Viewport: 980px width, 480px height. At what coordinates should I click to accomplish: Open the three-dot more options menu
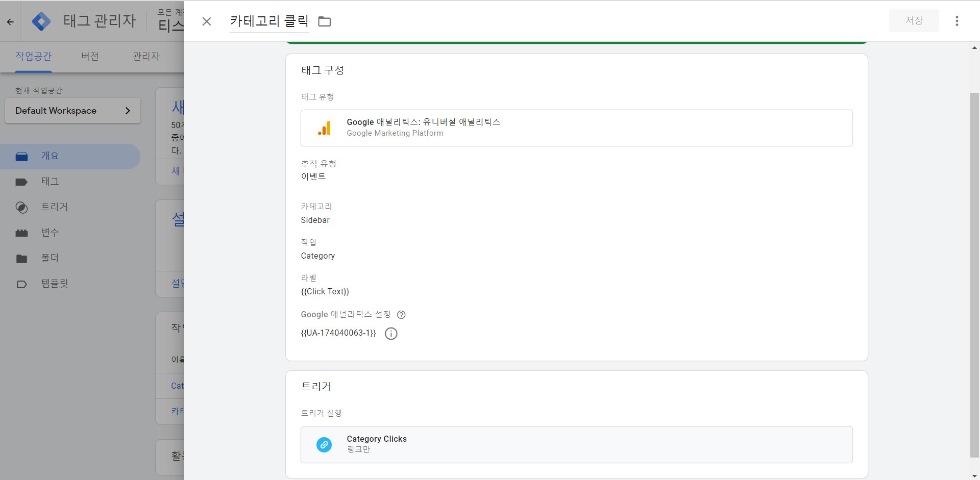tap(957, 21)
